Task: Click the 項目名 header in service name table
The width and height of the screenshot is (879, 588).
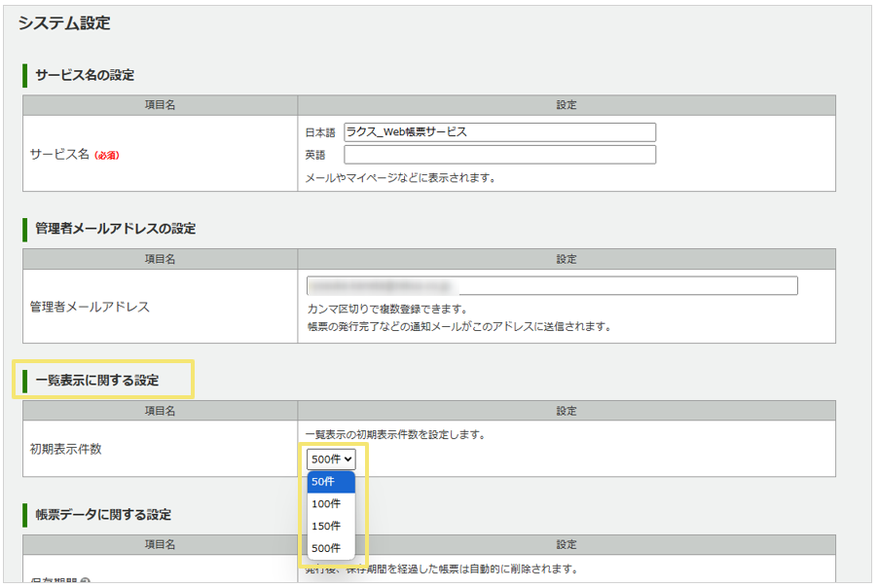Action: point(160,105)
